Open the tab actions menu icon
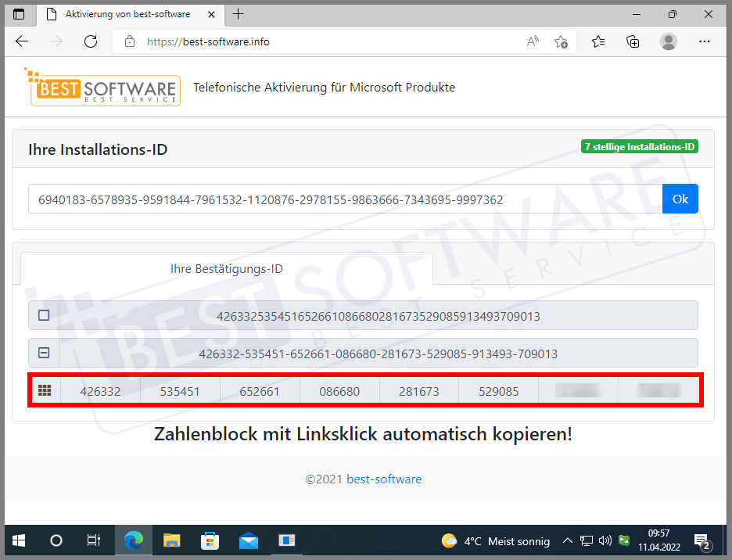This screenshot has width=732, height=560. tap(20, 14)
